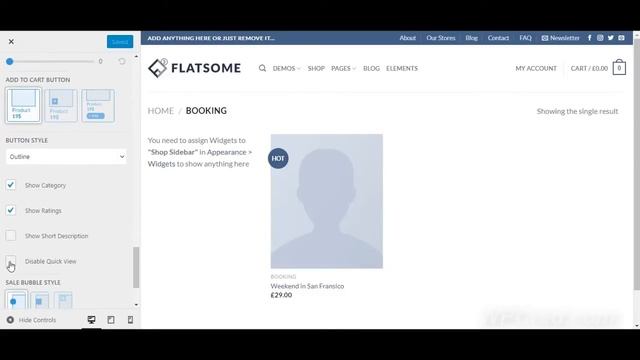Click the Booking breadcrumb text
The image size is (640, 360).
[206, 111]
